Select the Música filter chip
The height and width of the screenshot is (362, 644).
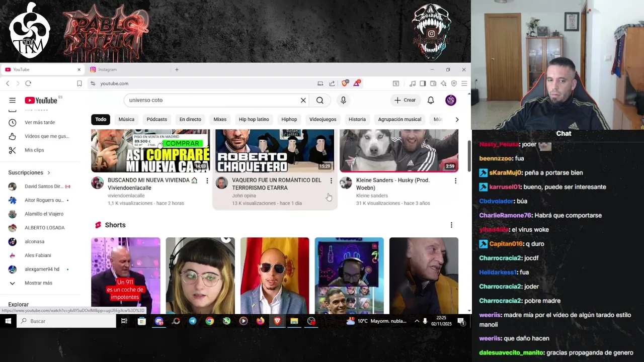tap(126, 119)
